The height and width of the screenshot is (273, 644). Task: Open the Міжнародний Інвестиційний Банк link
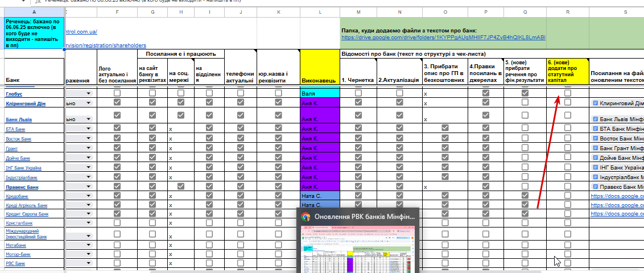point(26,234)
